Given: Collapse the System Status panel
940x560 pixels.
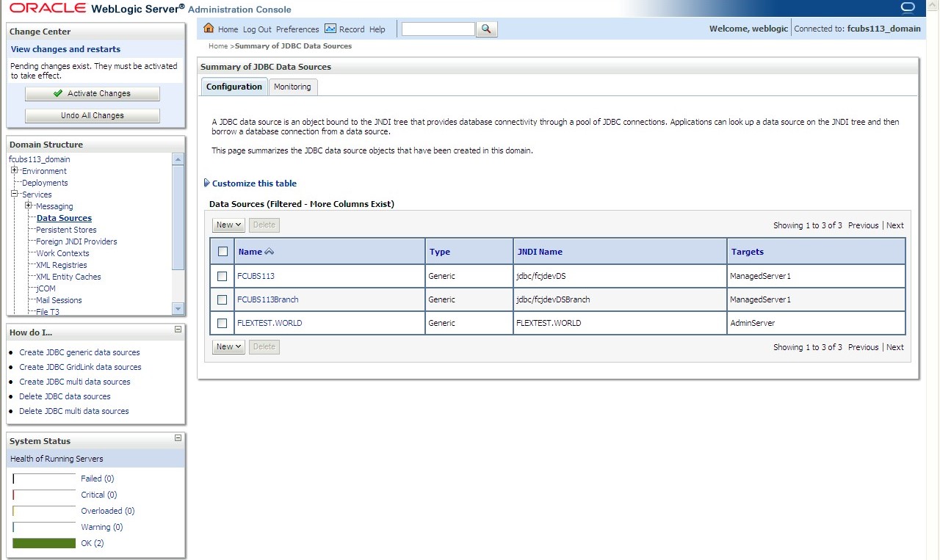Looking at the screenshot, I should point(177,438).
